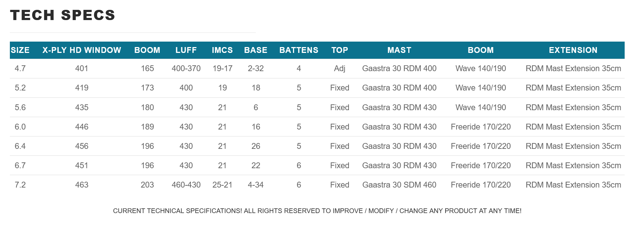Click the TOP column header
This screenshot has height=243, width=644.
pyautogui.click(x=340, y=50)
